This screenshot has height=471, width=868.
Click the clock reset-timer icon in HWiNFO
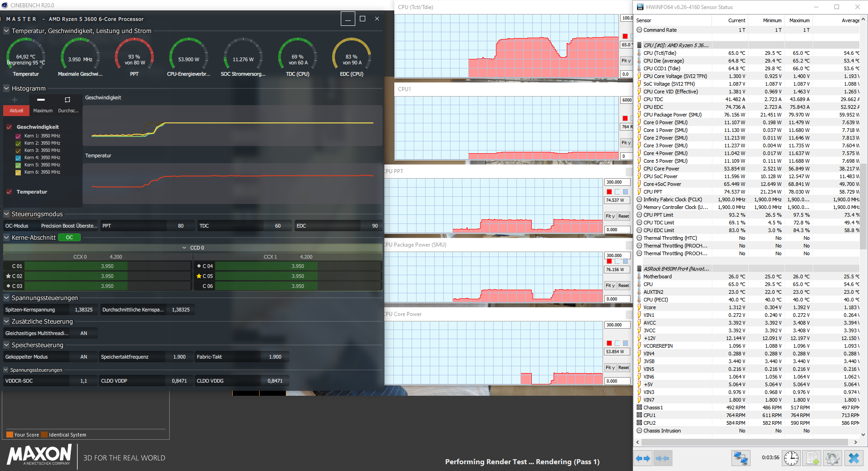791,458
